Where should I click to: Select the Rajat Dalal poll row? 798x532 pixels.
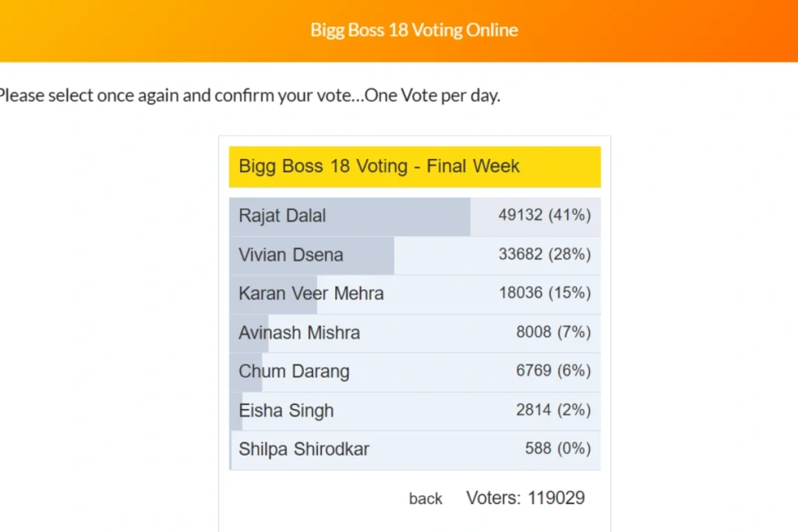[x=415, y=217]
